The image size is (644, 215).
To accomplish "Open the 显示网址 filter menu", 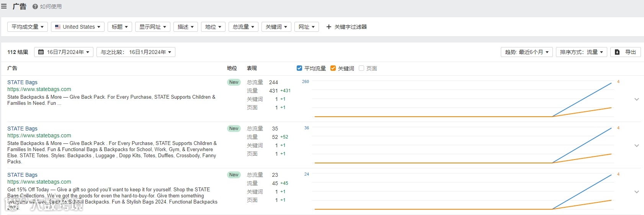I will click(x=152, y=27).
